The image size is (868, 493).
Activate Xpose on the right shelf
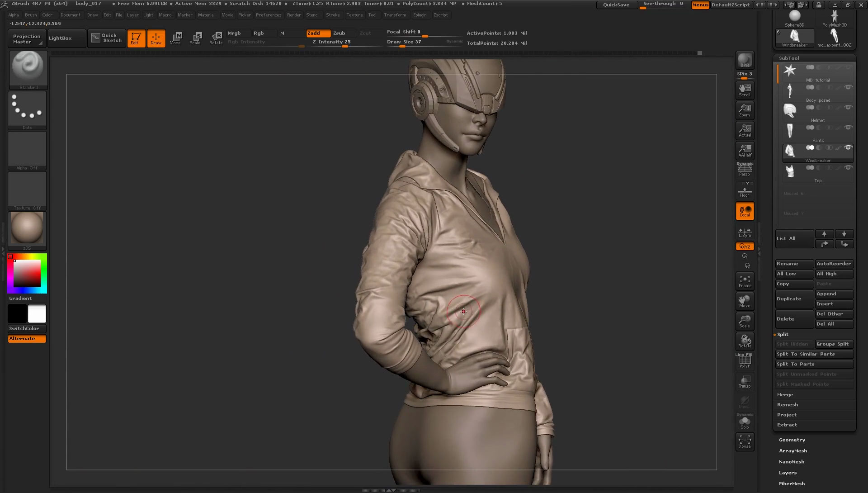(x=745, y=442)
